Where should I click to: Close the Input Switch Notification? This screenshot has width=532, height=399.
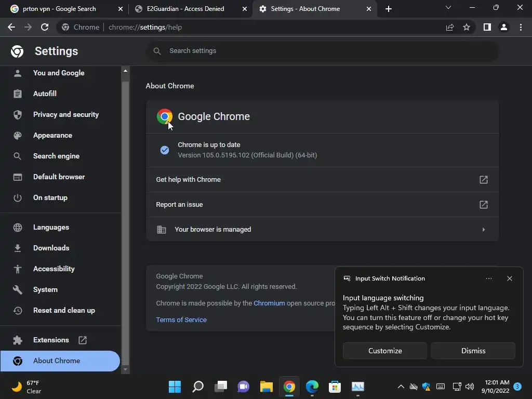(x=509, y=278)
